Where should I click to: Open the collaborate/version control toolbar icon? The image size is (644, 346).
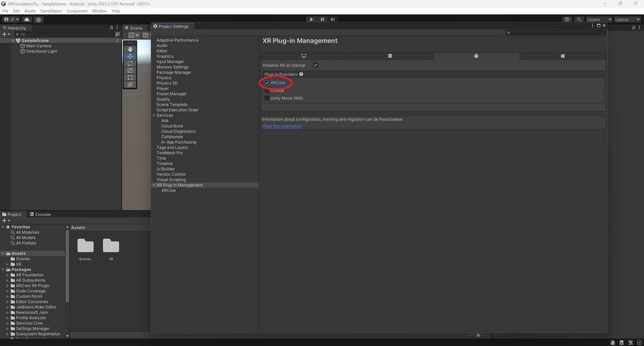pos(39,19)
